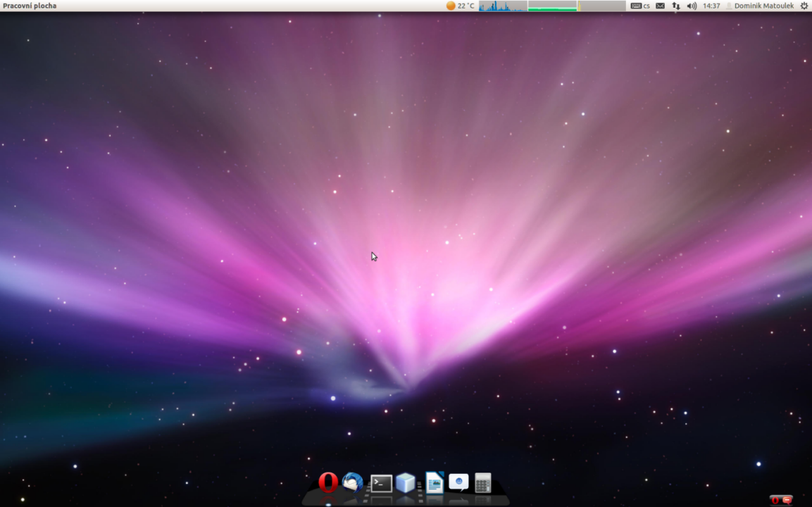The width and height of the screenshot is (812, 507).
Task: Open the sound volume indicator
Action: click(692, 6)
